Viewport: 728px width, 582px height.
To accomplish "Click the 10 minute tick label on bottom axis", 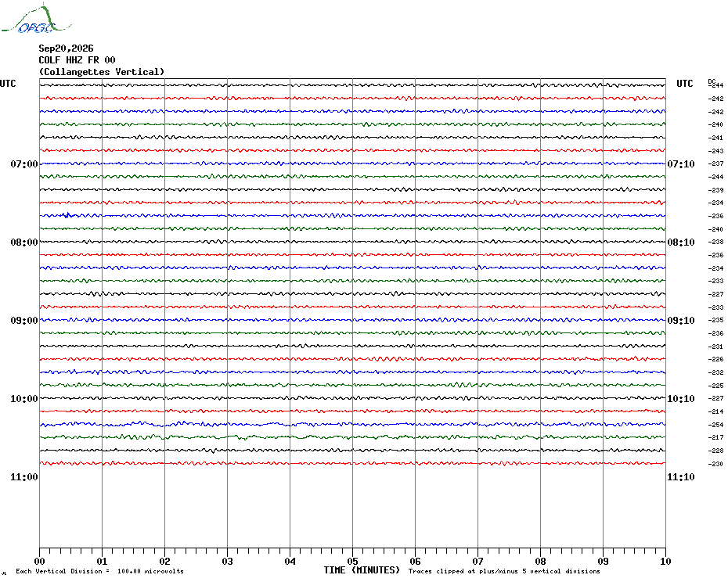I will pos(665,562).
